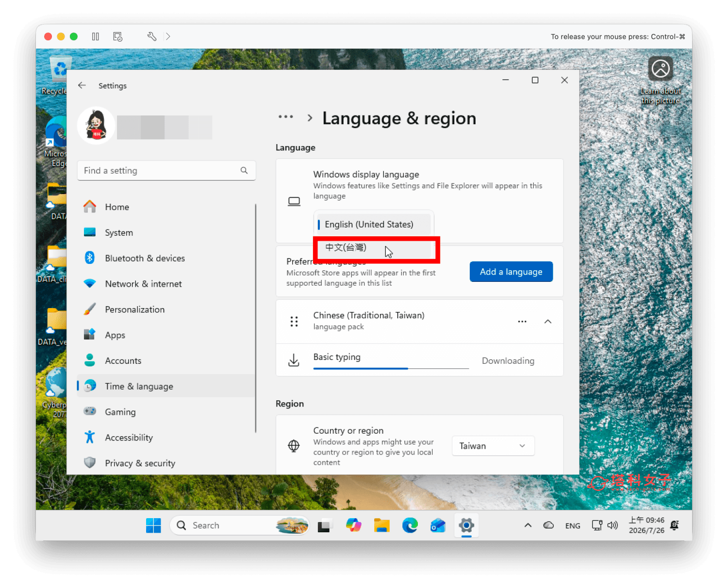The height and width of the screenshot is (588, 728).
Task: Open clock and date 上午 09:46
Action: [x=646, y=525]
